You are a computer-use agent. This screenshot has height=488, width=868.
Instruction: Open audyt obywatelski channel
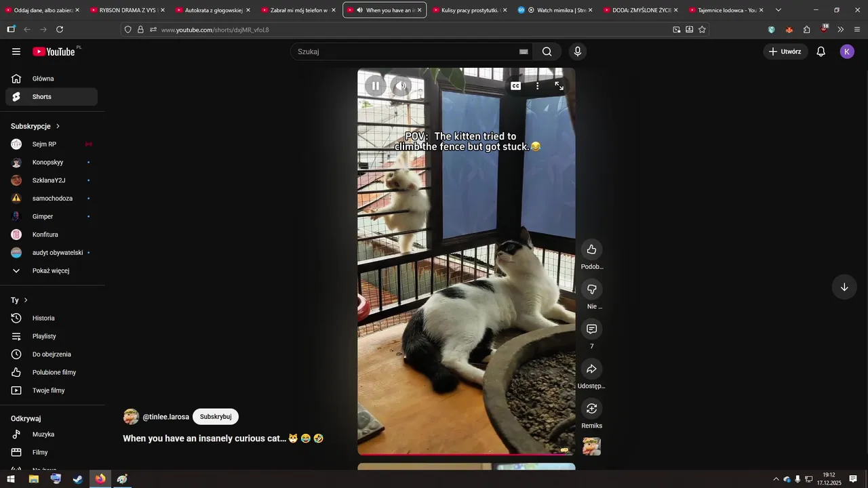(52, 253)
